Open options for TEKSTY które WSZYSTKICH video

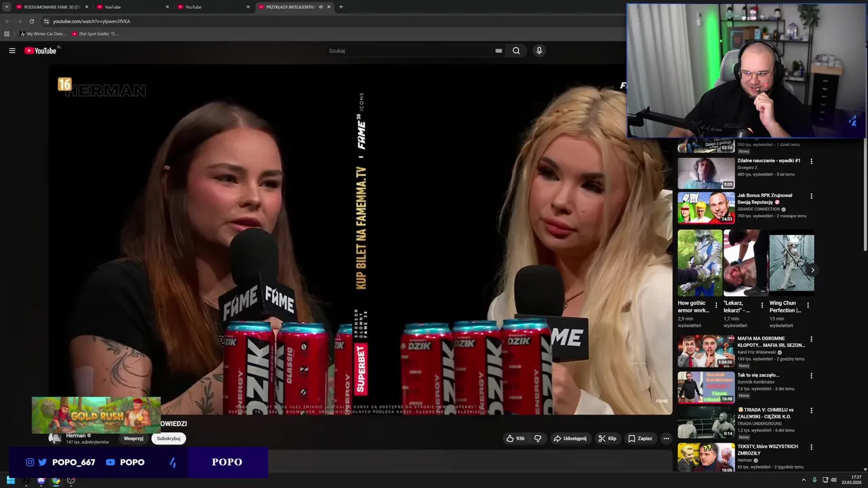[811, 447]
